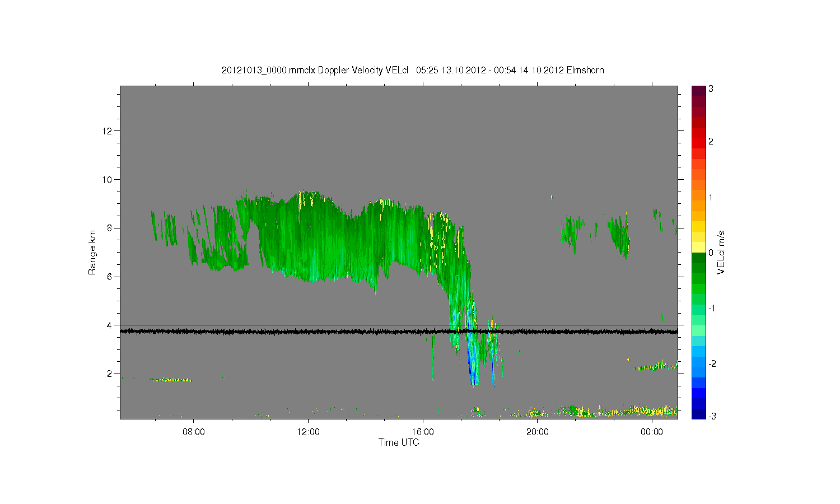This screenshot has height=504, width=840.
Task: Click the 8 km range tick label
Action: [x=110, y=228]
